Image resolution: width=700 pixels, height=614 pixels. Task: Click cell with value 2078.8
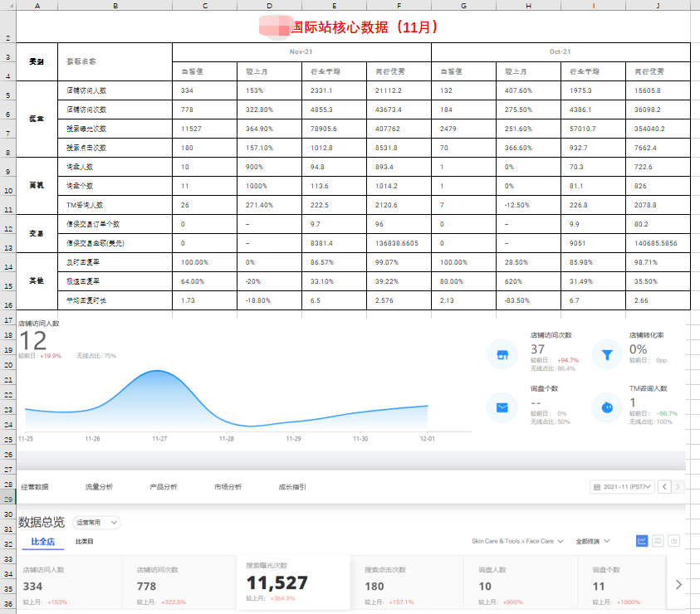coord(658,205)
